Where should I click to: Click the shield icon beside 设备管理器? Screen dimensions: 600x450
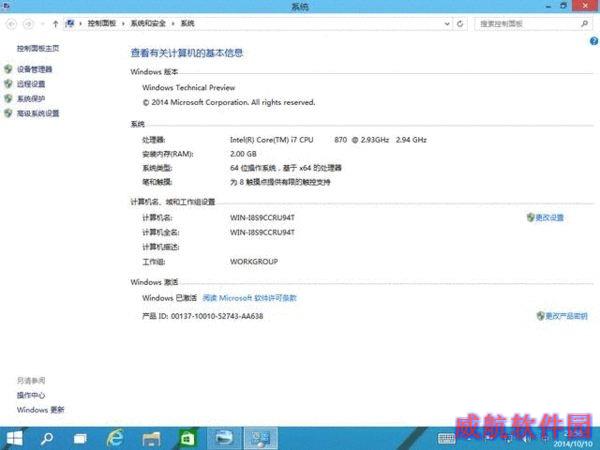click(8, 69)
